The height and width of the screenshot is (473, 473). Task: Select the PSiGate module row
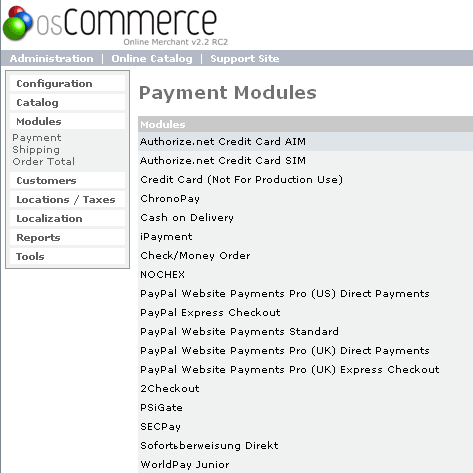click(x=305, y=407)
